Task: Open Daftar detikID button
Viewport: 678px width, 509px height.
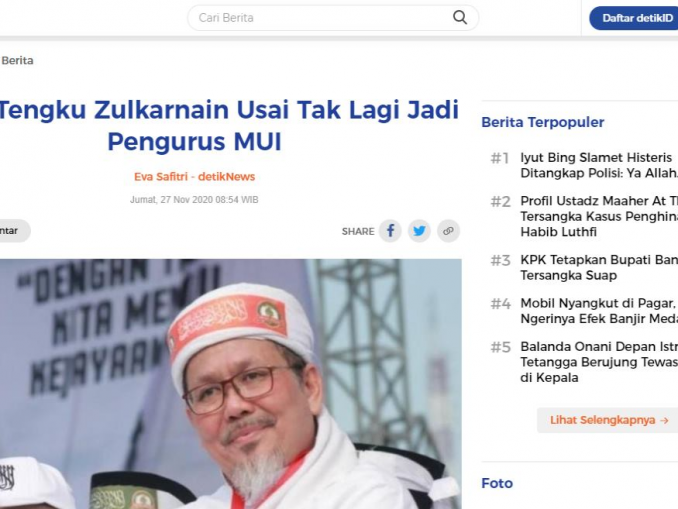Action: (634, 18)
